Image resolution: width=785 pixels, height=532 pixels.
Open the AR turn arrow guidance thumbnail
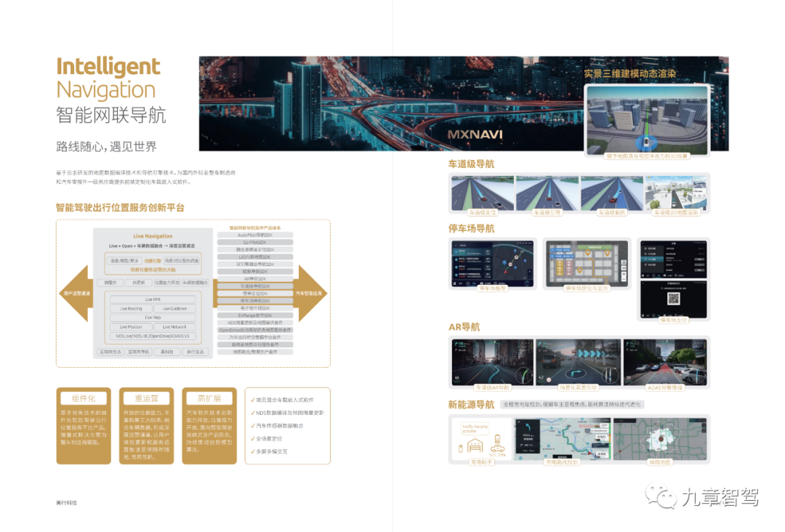tap(579, 363)
